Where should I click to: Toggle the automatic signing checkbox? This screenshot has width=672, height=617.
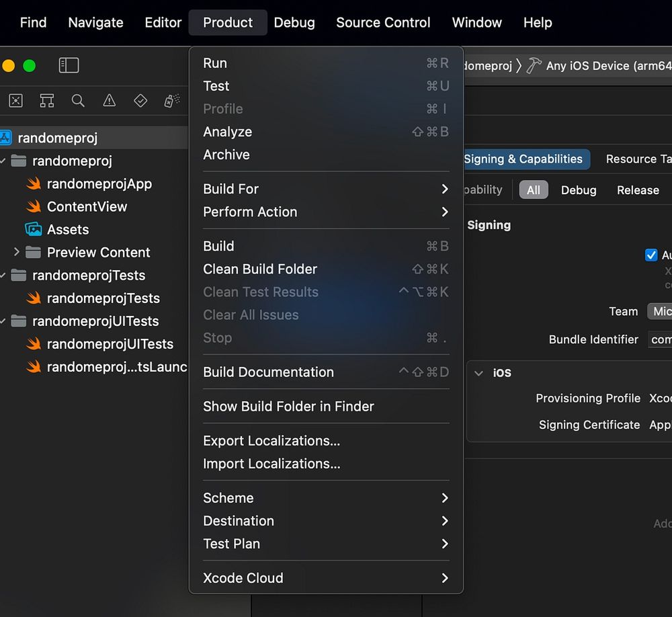point(651,255)
